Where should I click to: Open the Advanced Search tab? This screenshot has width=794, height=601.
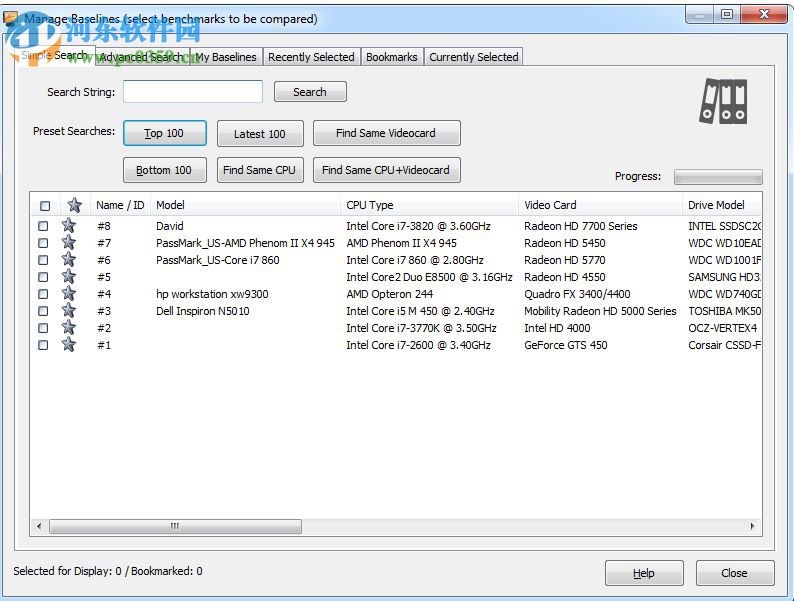tap(142, 57)
